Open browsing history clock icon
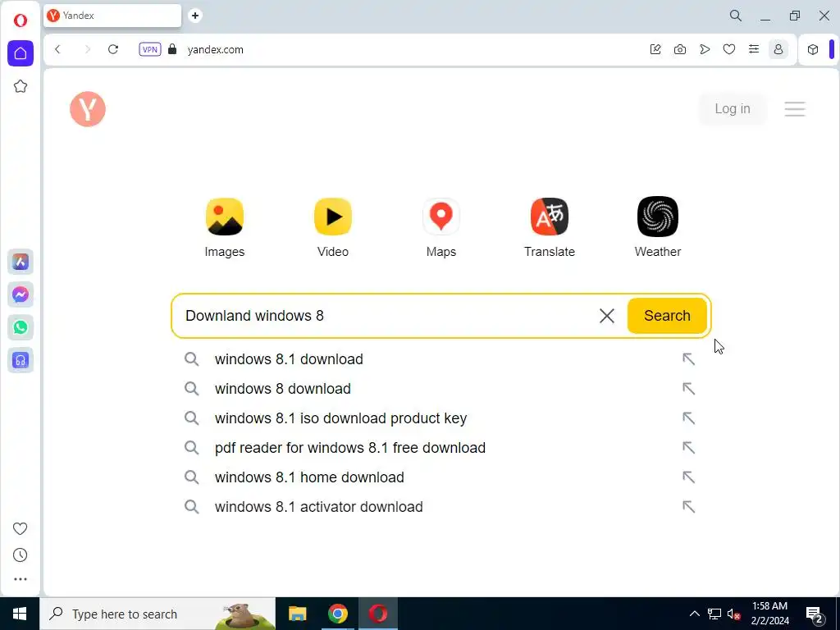Viewport: 840px width, 630px height. coord(21,555)
